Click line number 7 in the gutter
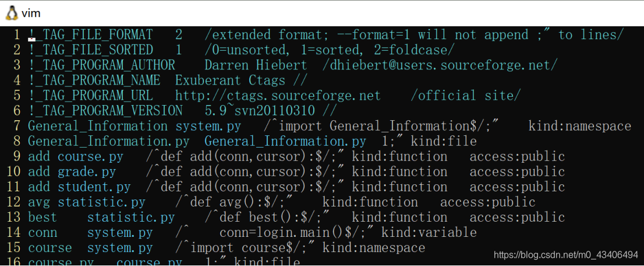The image size is (644, 266). (16, 126)
